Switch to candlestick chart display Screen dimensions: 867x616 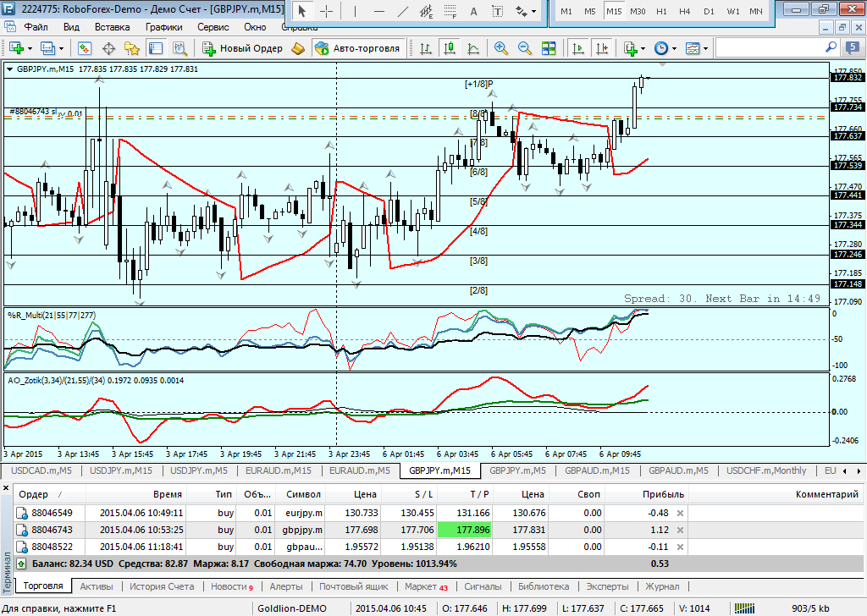450,48
